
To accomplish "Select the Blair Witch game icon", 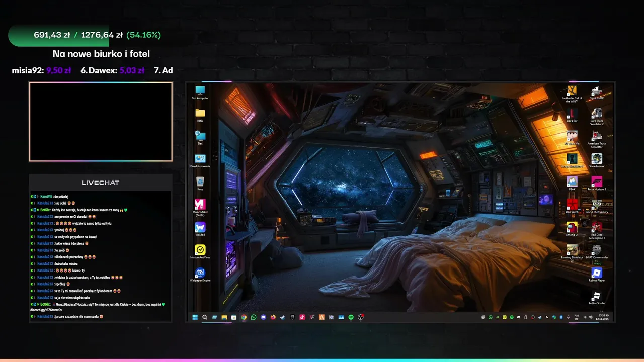I will pyautogui.click(x=572, y=206).
